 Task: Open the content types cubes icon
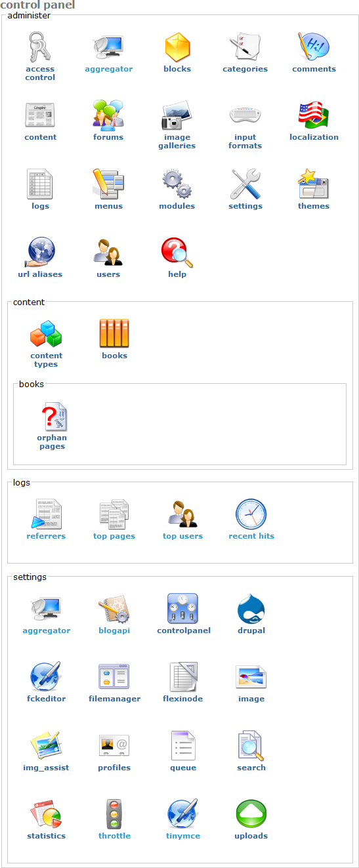[46, 334]
